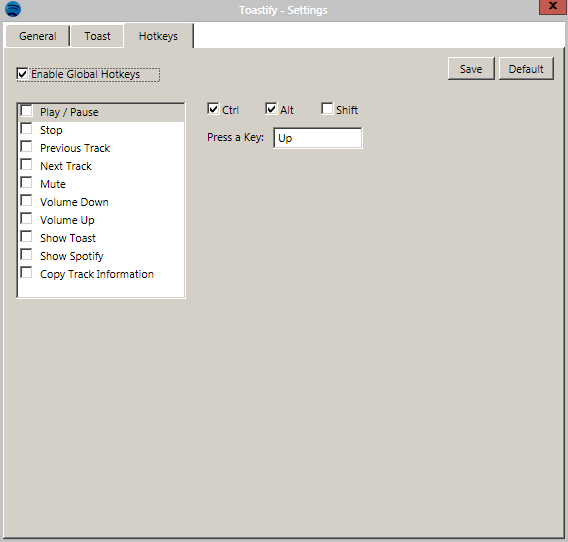Select the Volume Down list entry
The image size is (568, 542).
point(101,202)
